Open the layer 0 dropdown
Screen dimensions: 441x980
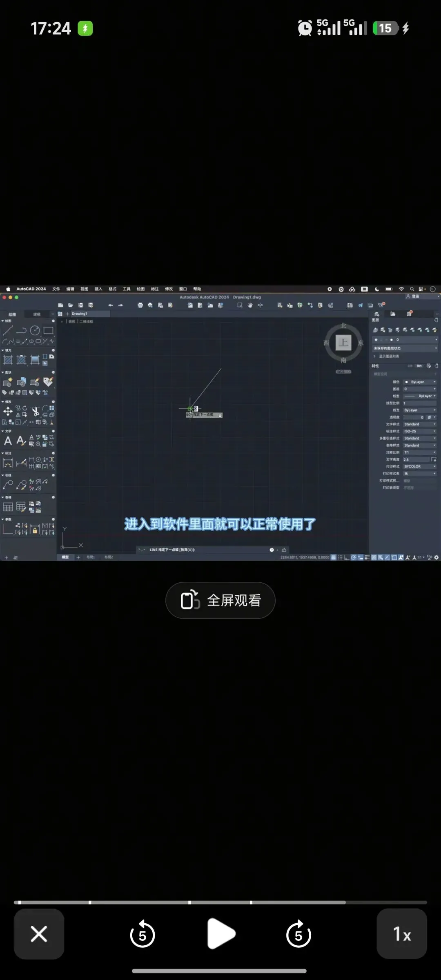[405, 340]
